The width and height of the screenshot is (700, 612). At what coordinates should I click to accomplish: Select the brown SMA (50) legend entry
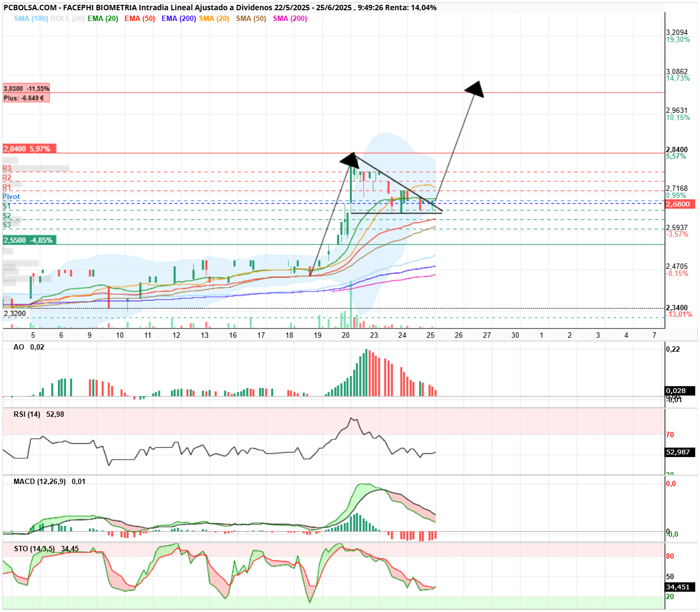coord(251,18)
